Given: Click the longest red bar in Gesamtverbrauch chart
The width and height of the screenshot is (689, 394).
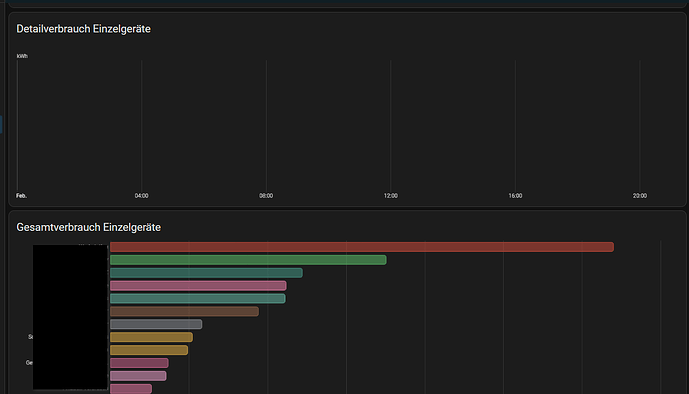Looking at the screenshot, I should point(362,247).
